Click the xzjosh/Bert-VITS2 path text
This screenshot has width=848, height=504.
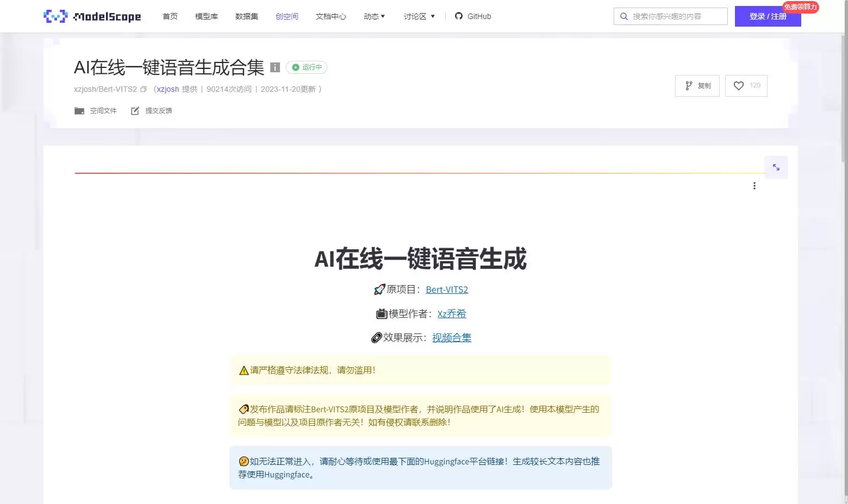pos(105,89)
